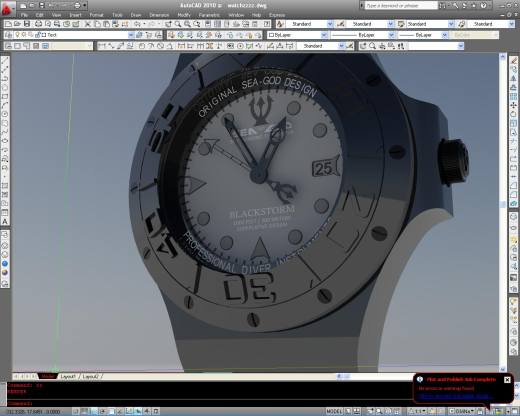Open the layer list dropdown showing Text
Viewport: 520px width, 416px height.
pos(131,35)
